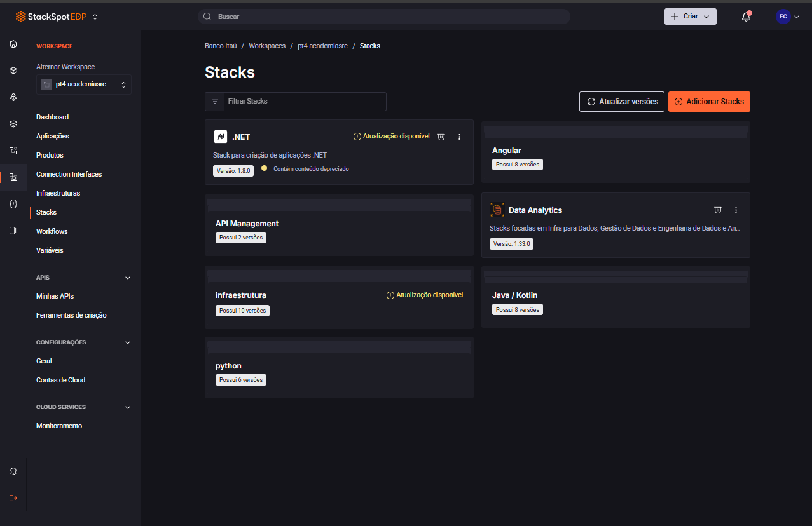Click the search magnifier in the Buscar bar

[x=206, y=16]
